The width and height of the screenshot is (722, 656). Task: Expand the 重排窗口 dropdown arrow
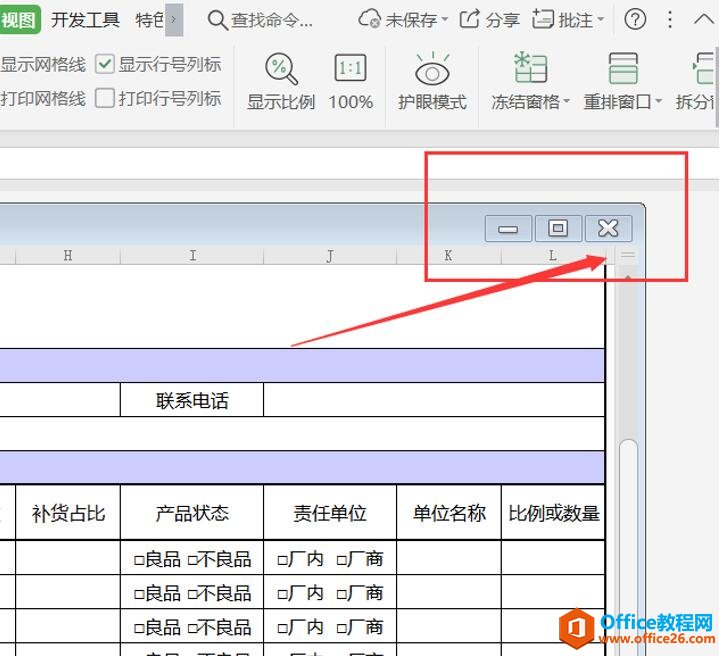coord(658,101)
